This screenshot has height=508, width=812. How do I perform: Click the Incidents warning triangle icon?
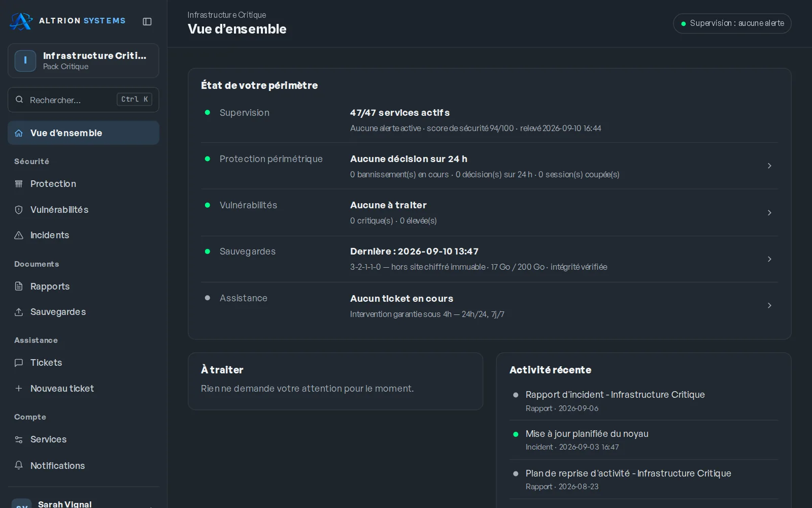[19, 235]
